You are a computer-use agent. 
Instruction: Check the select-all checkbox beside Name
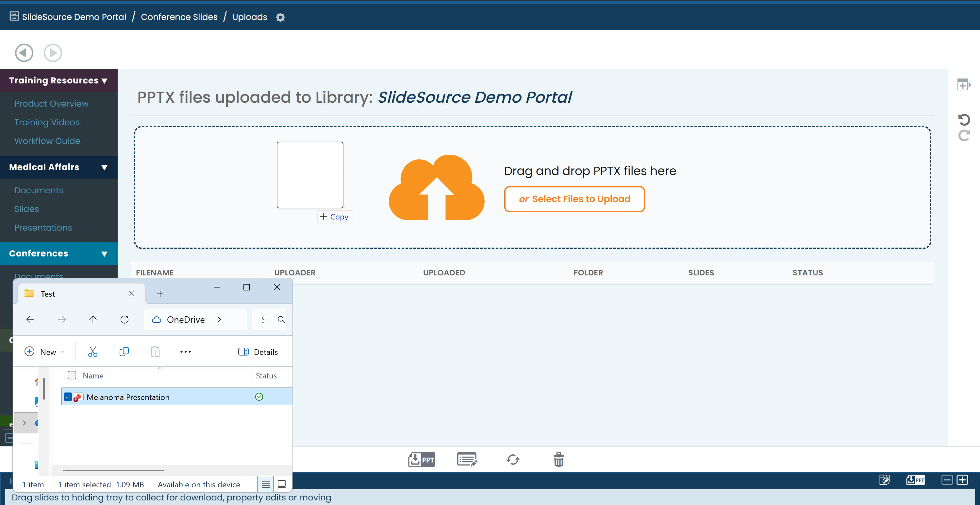pyautogui.click(x=72, y=375)
